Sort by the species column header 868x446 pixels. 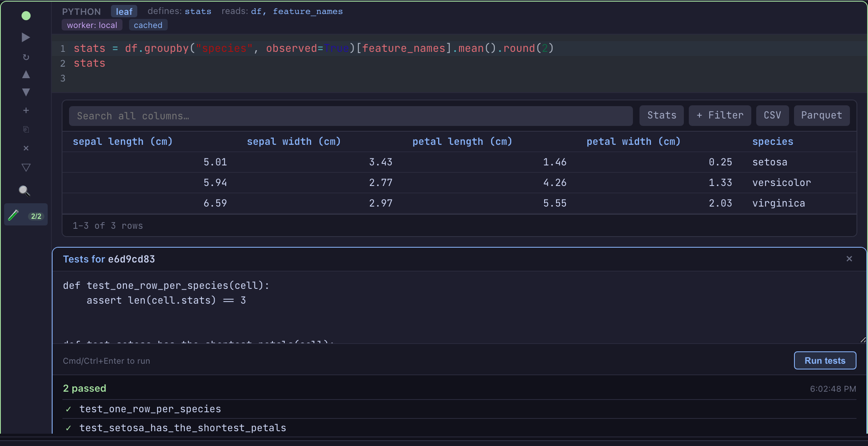(773, 142)
